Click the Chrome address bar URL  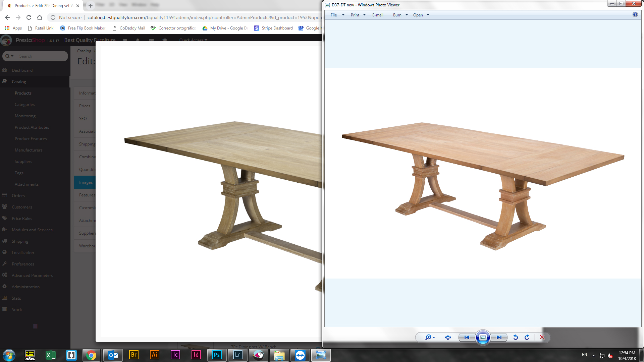coord(201,17)
